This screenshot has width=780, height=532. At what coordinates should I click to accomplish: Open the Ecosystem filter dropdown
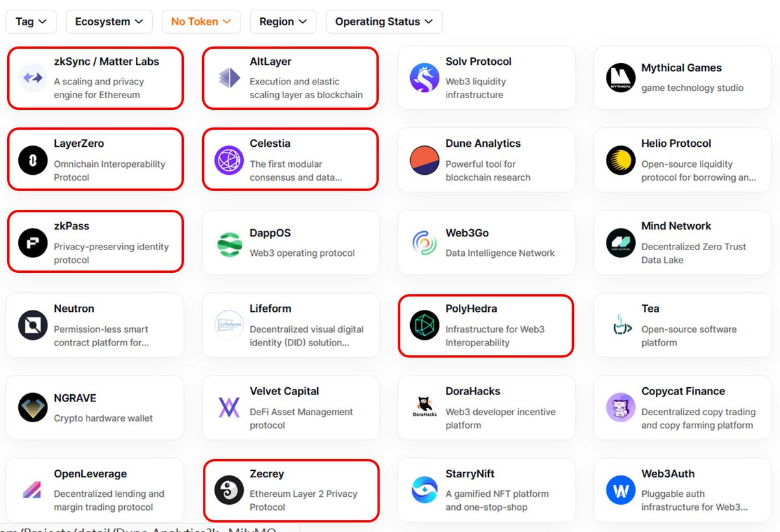(109, 21)
